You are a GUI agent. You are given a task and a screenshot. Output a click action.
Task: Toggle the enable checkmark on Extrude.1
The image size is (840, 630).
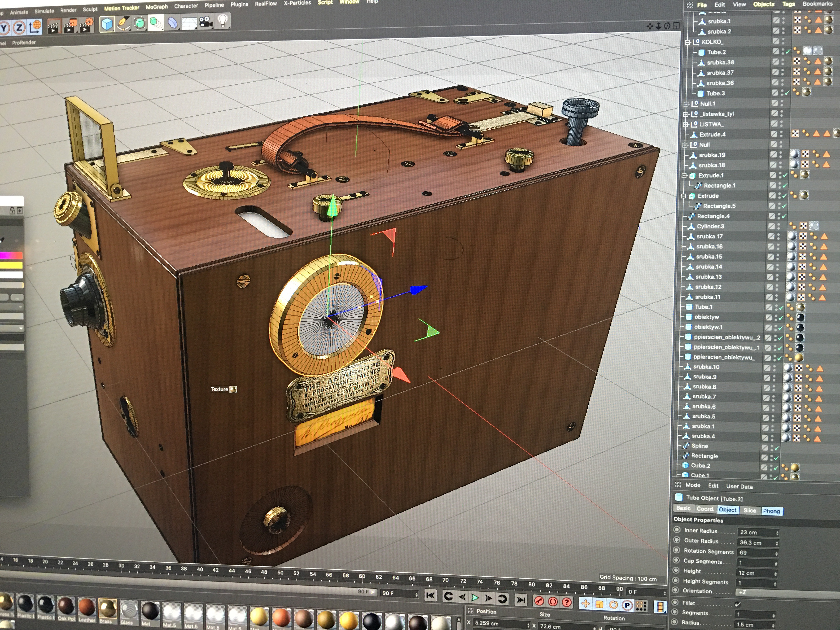(785, 175)
